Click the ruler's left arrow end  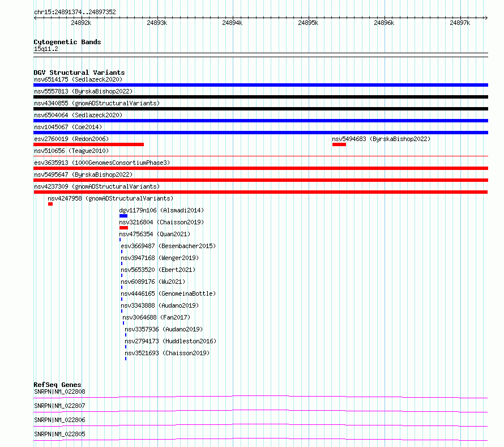(35, 18)
